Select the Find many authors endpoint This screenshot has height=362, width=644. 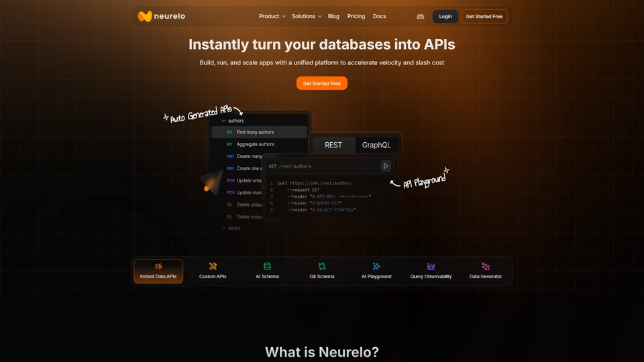tap(259, 132)
